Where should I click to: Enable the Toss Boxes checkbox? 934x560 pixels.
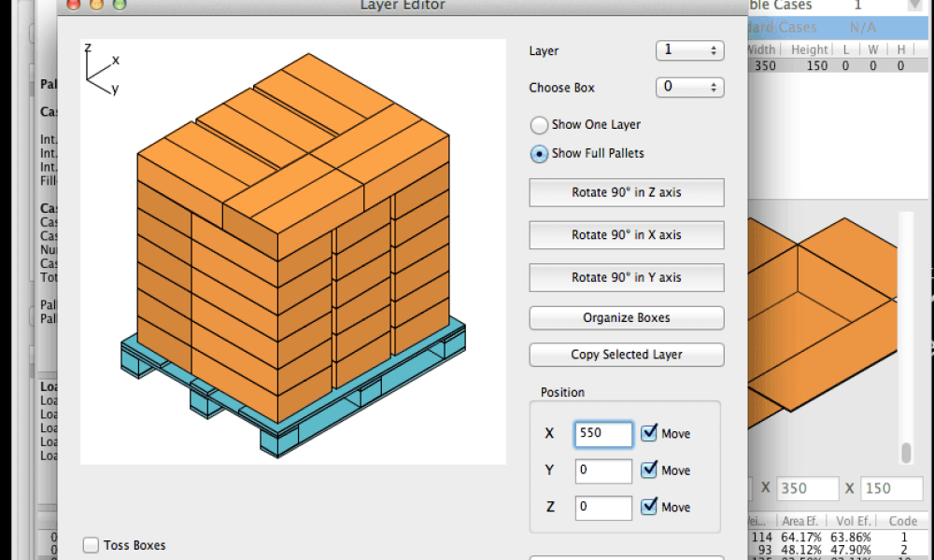[91, 545]
